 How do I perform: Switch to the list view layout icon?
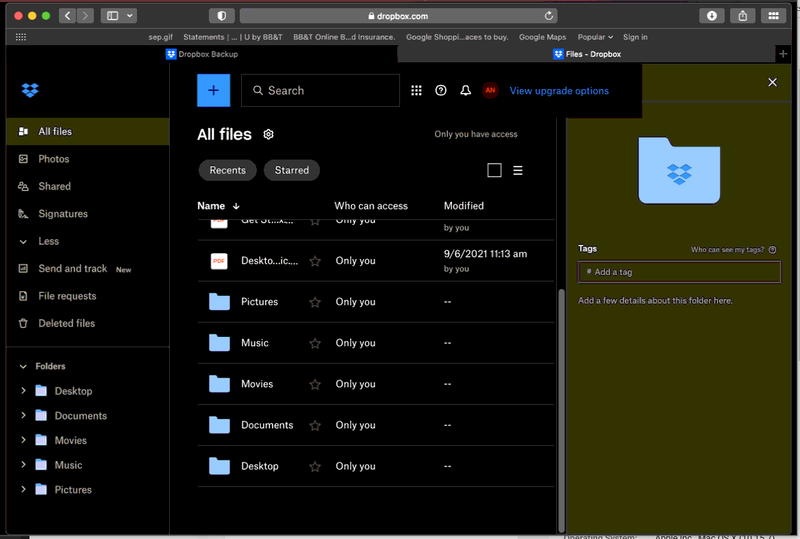point(518,171)
